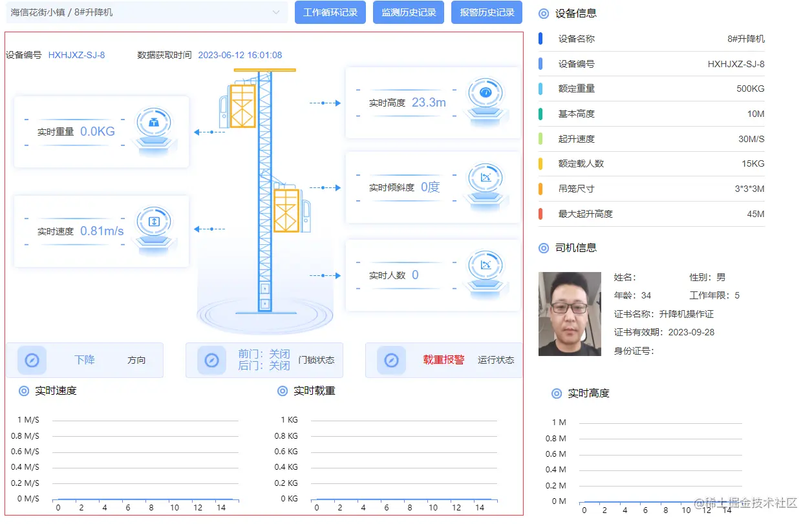Toggle the 门锁状态 door lock indicator

(211, 360)
